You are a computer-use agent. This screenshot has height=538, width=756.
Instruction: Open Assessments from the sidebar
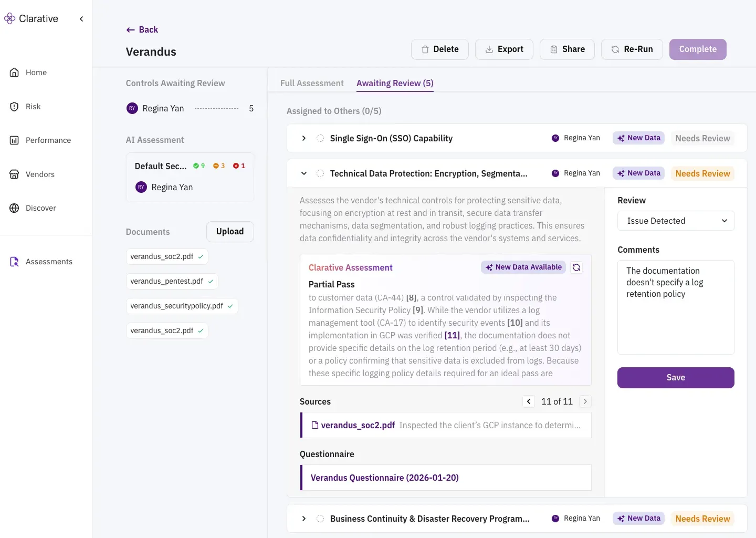tap(48, 262)
